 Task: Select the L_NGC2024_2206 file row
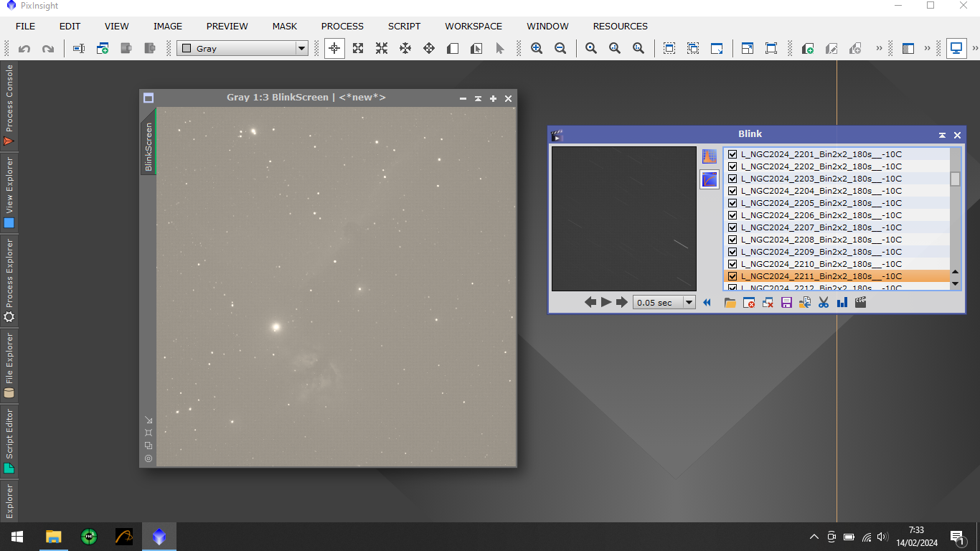pyautogui.click(x=837, y=215)
